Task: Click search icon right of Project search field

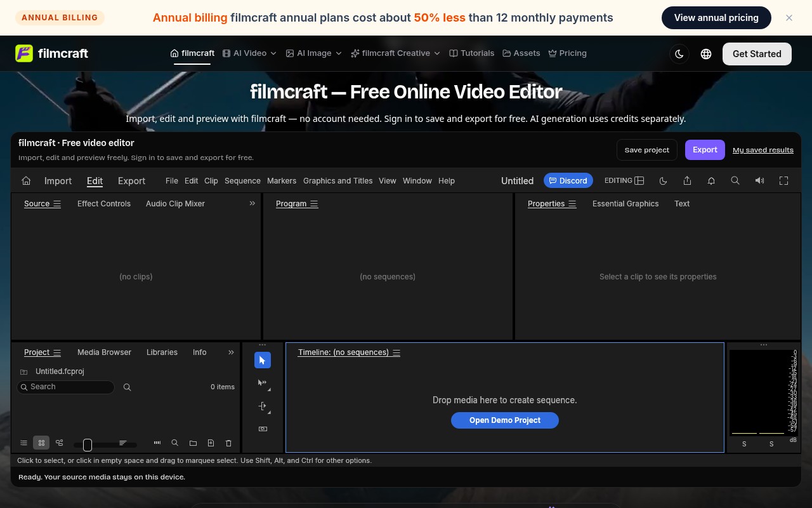Action: pos(127,387)
